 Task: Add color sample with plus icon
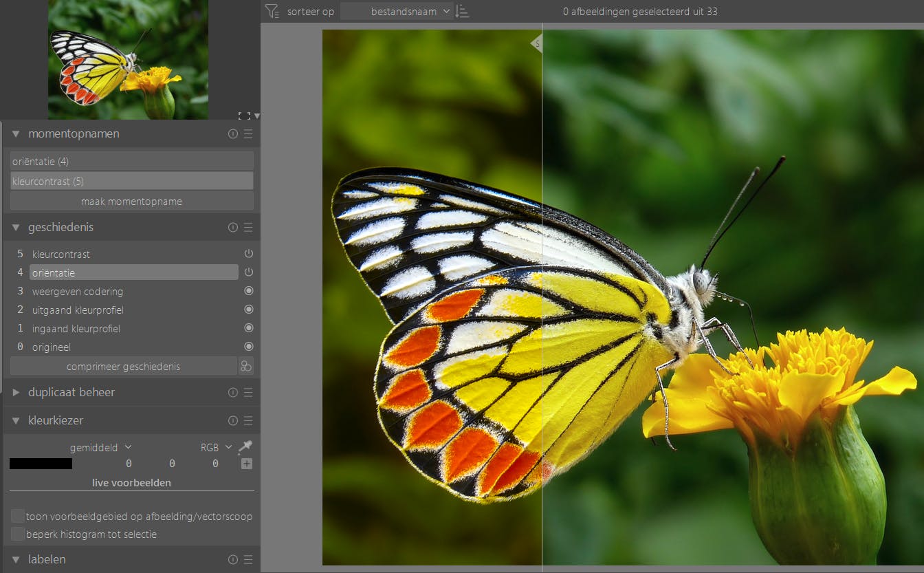(246, 464)
